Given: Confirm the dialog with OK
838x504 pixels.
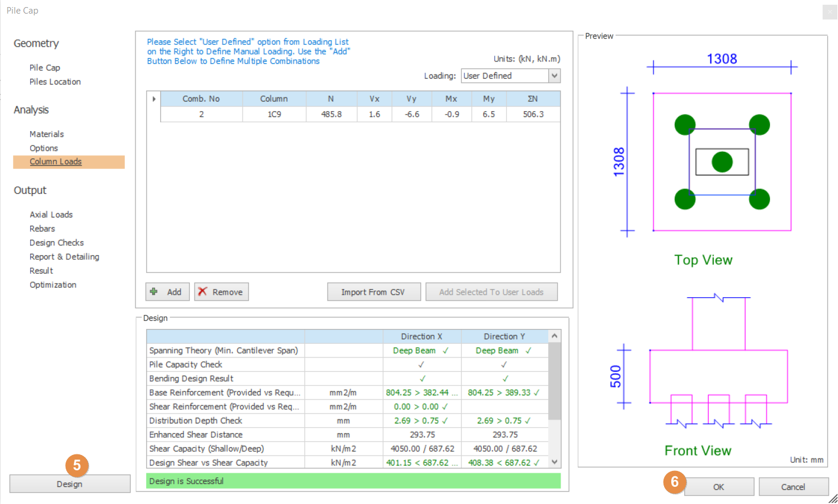Looking at the screenshot, I should tap(719, 487).
